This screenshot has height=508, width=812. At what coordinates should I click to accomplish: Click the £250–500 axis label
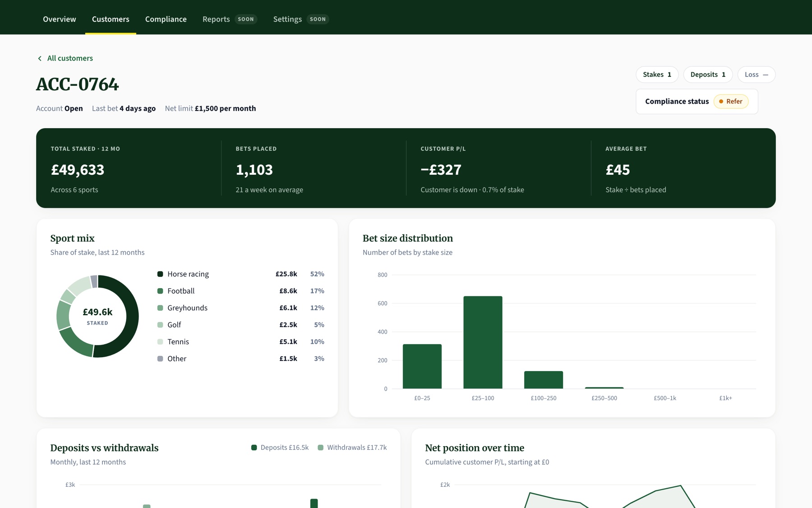click(604, 398)
